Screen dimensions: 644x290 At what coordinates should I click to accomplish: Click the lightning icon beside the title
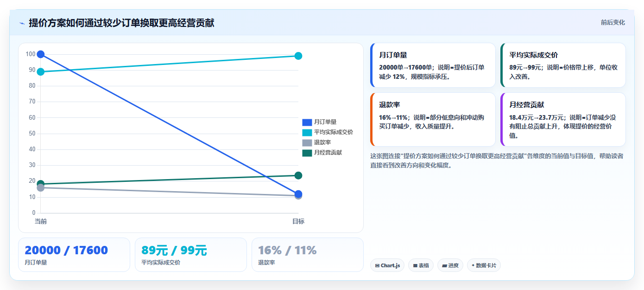point(22,23)
